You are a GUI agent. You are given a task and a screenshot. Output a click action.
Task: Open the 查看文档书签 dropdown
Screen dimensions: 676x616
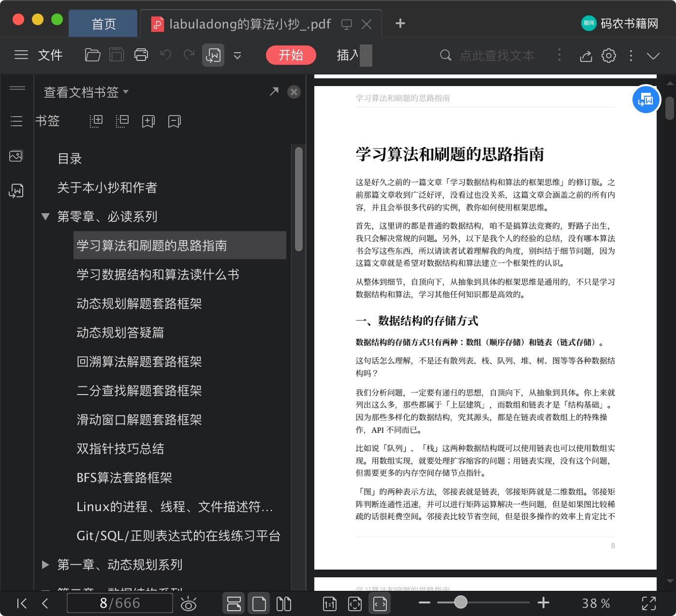coord(86,92)
